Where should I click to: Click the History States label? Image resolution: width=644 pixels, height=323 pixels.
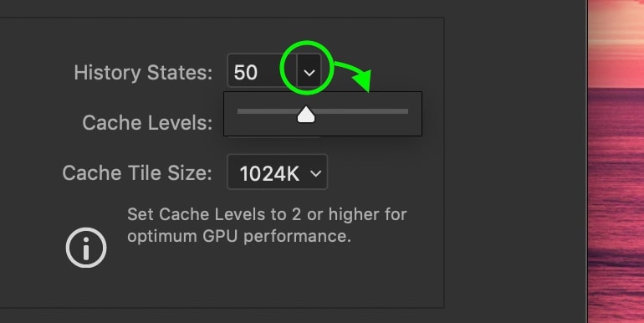click(143, 73)
